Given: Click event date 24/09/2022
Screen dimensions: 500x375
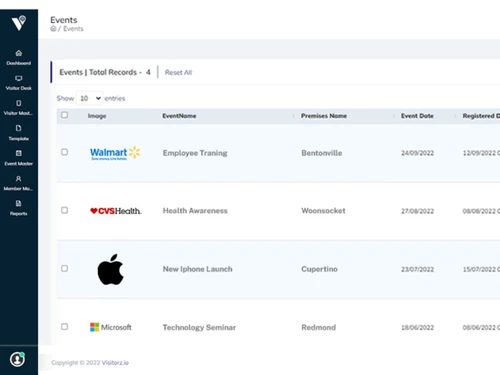Looking at the screenshot, I should tap(417, 153).
